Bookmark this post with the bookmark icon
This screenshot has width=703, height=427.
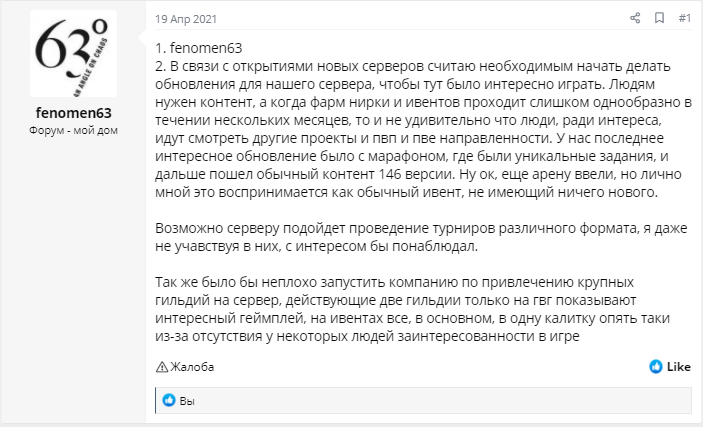(659, 18)
